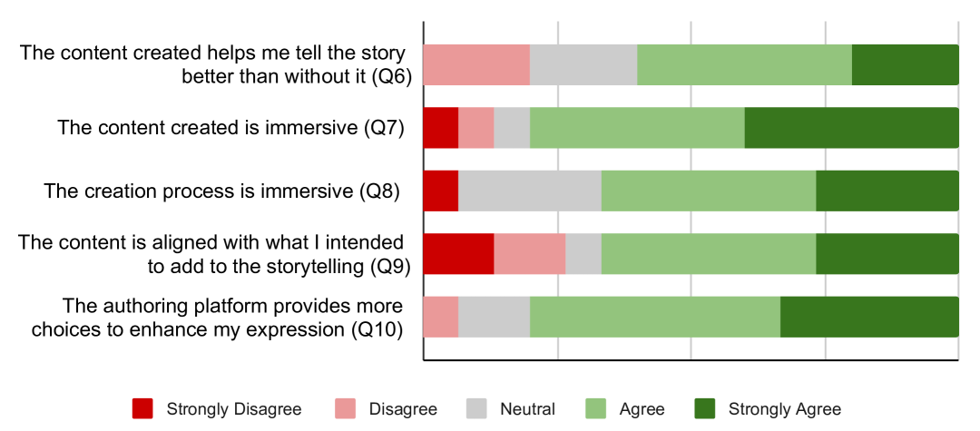This screenshot has height=431, width=980.
Task: Click the Neutral segment of the Q8 bar
Action: (530, 191)
